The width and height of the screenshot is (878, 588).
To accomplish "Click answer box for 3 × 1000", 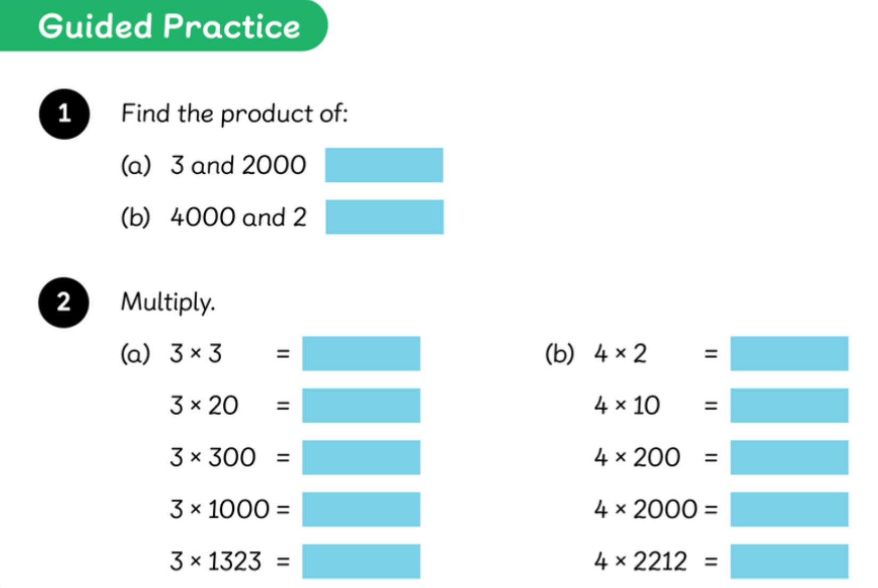I will [x=361, y=509].
